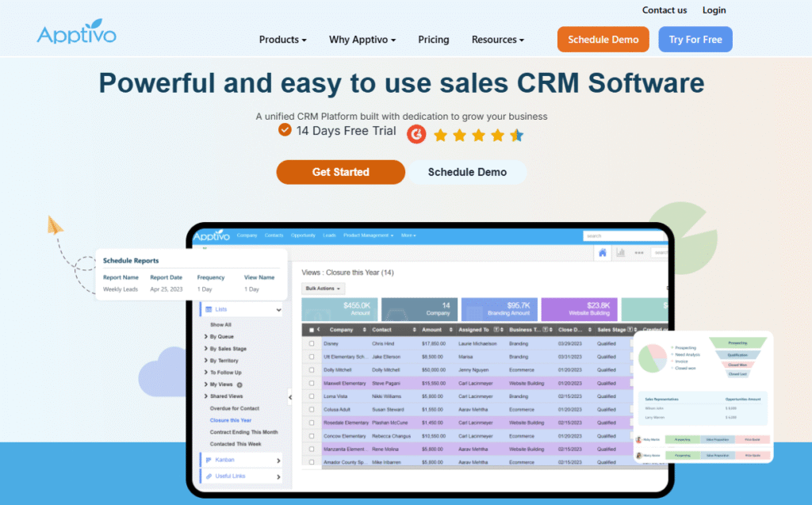Check the Concow Elementary row checkbox
This screenshot has height=505, width=812.
click(x=311, y=436)
